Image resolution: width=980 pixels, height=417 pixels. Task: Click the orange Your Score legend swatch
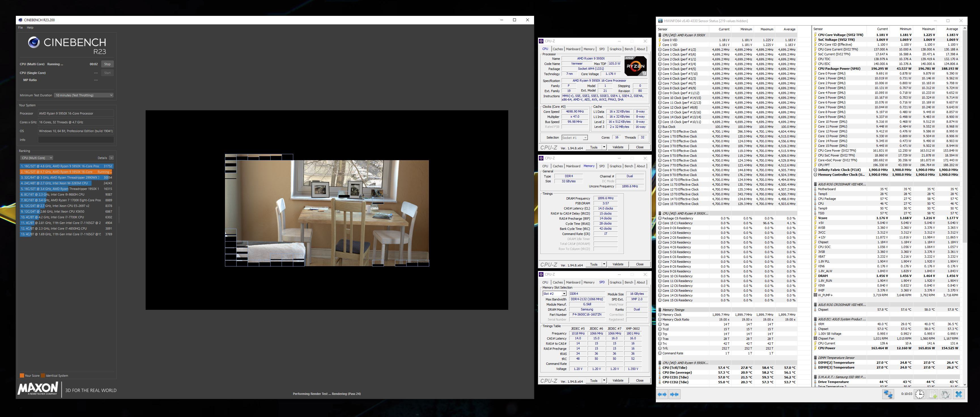click(22, 376)
